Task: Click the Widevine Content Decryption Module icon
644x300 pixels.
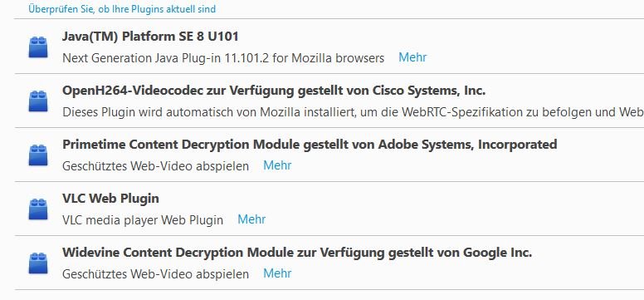Action: point(38,263)
